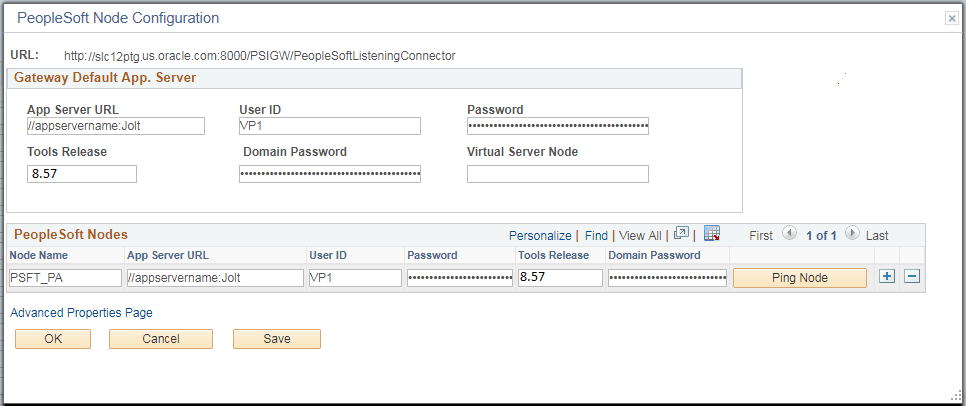Edit the node row App Server URL field
Viewport: 966px width, 406px height.
(x=215, y=278)
